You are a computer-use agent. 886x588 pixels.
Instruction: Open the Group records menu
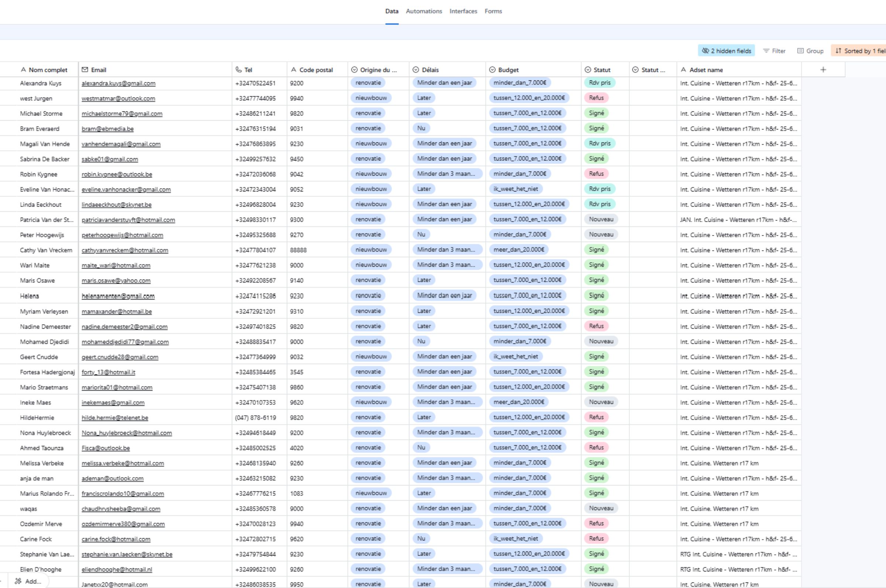tap(810, 51)
